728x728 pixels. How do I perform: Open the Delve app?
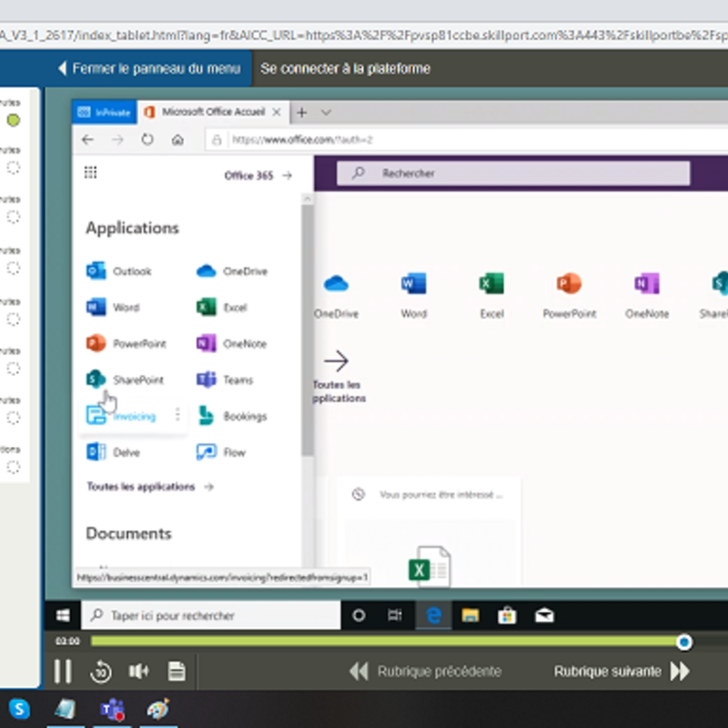(113, 452)
